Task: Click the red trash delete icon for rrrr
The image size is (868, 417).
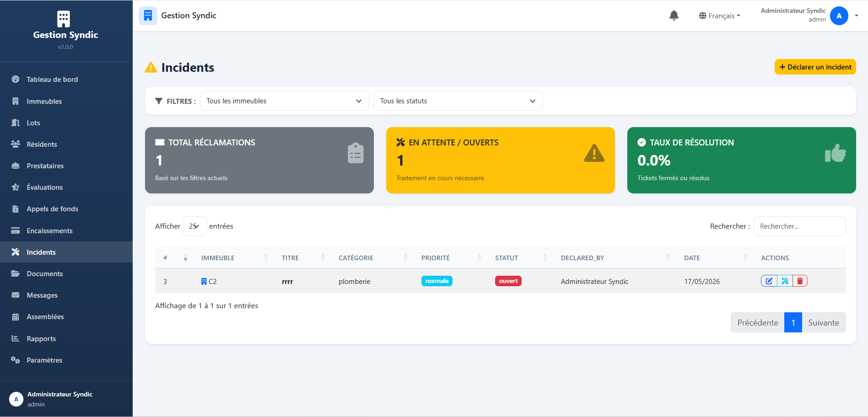Action: tap(800, 281)
